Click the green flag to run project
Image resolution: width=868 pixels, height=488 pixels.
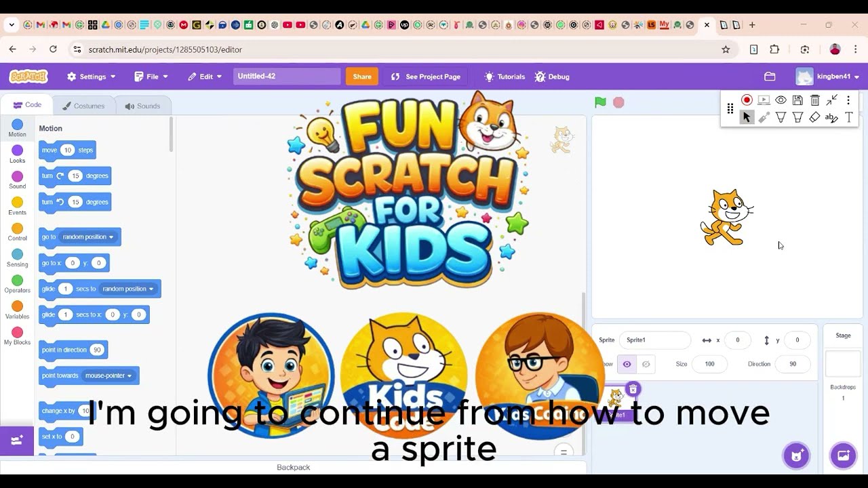click(x=600, y=102)
